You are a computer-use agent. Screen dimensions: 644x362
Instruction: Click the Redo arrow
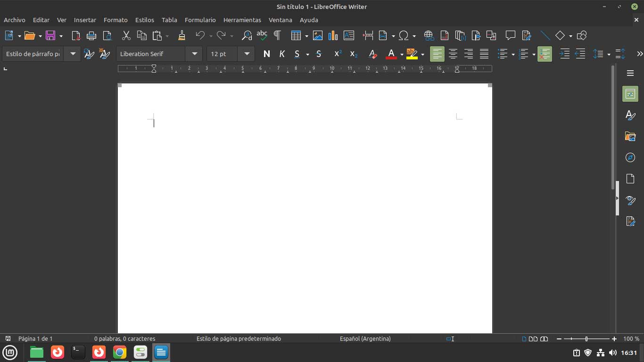tap(221, 35)
